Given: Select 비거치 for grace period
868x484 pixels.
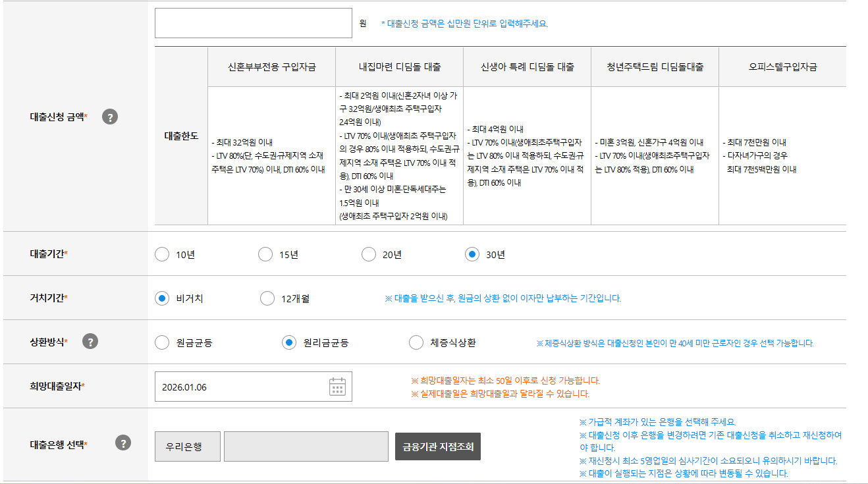Looking at the screenshot, I should [x=162, y=298].
